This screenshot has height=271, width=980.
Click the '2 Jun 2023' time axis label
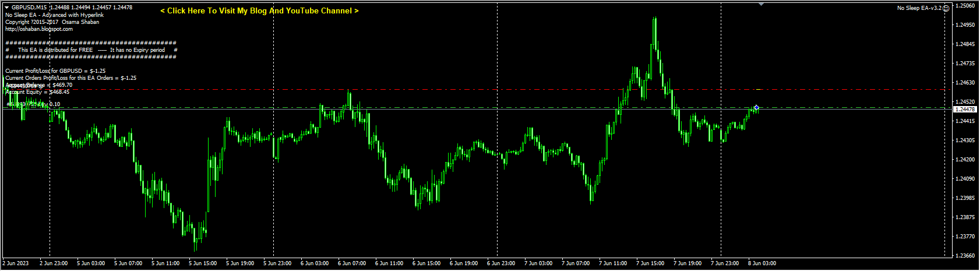(x=16, y=263)
